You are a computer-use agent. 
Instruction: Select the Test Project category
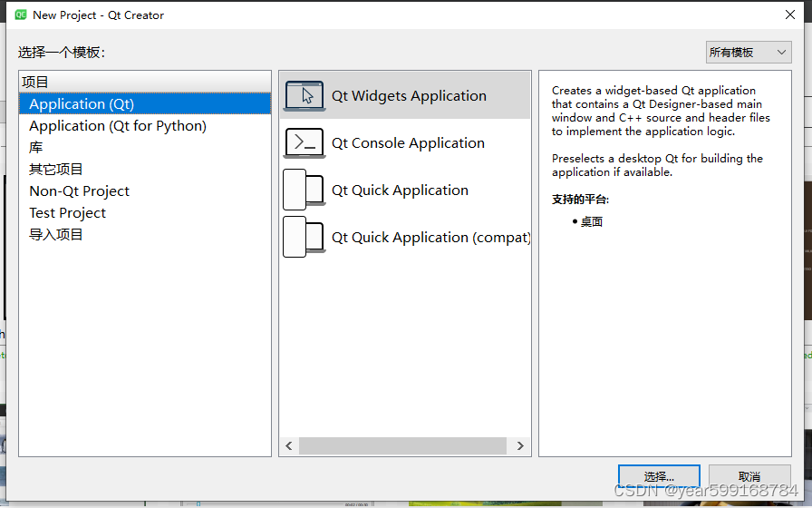tap(145, 212)
